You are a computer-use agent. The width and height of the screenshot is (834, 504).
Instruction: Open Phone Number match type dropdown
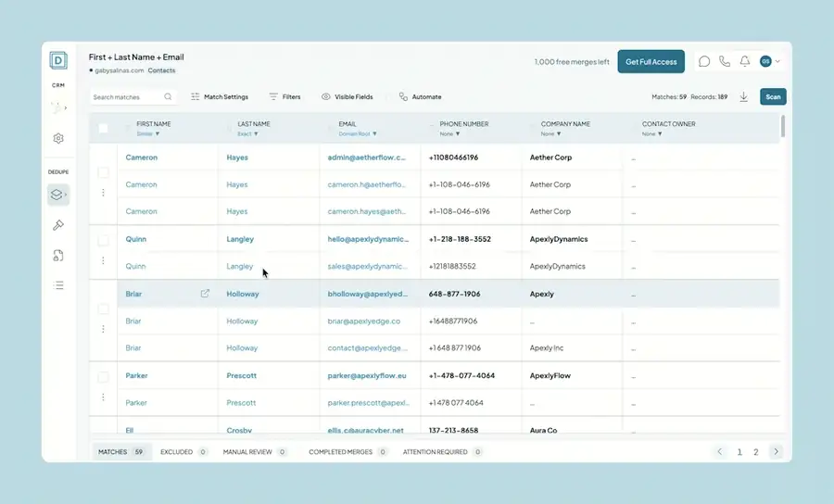[449, 134]
